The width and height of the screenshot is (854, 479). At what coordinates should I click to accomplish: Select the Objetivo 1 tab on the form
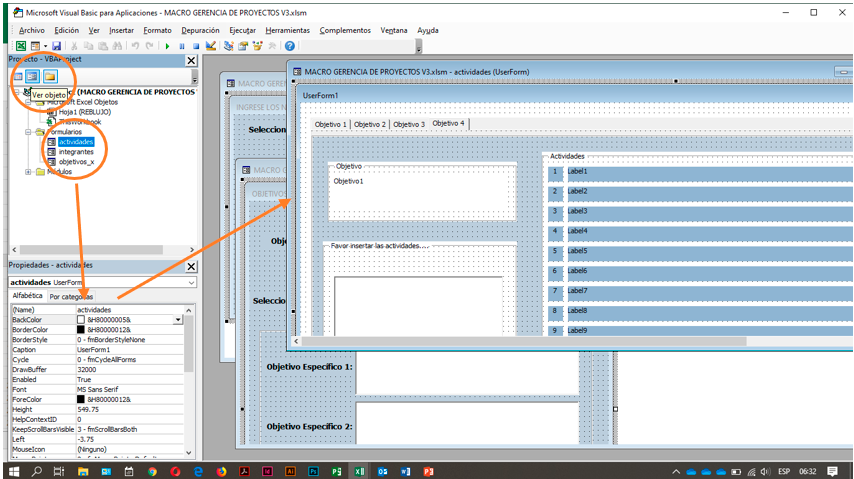point(331,124)
